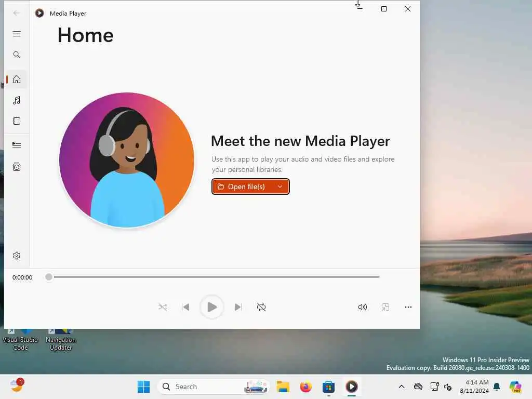Click the notification bell in the tray
Viewport: 532px width, 399px height.
click(x=497, y=387)
